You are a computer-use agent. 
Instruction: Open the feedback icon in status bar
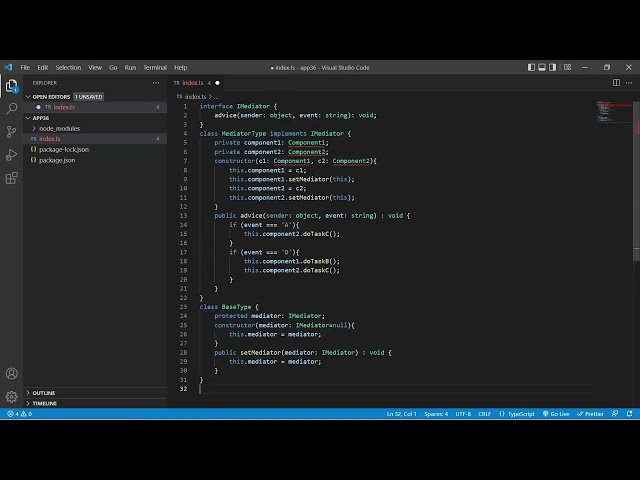(615, 414)
